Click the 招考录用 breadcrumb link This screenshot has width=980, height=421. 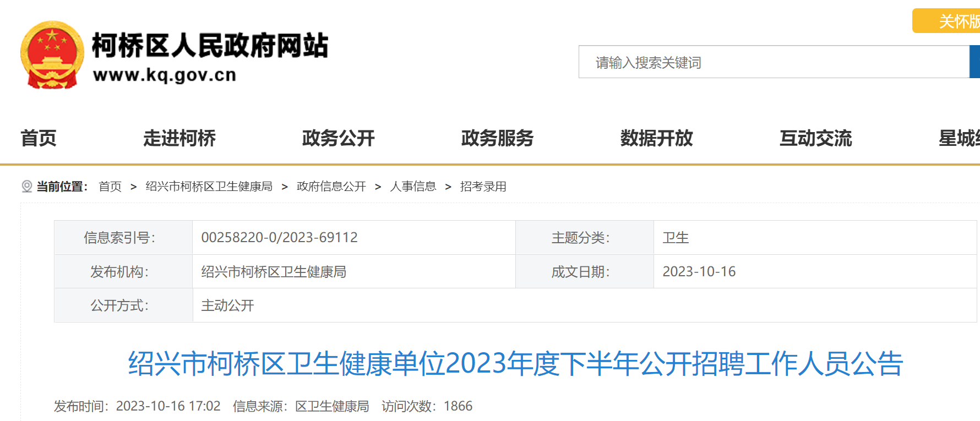point(483,187)
